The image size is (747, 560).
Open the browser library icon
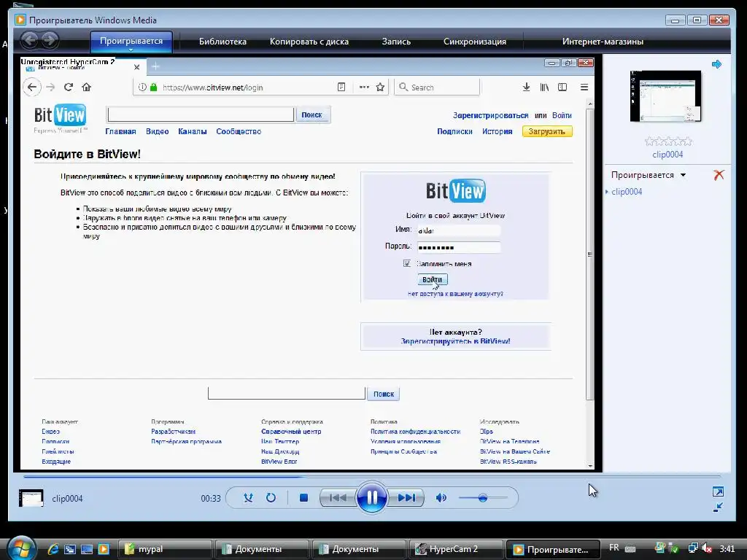[544, 87]
